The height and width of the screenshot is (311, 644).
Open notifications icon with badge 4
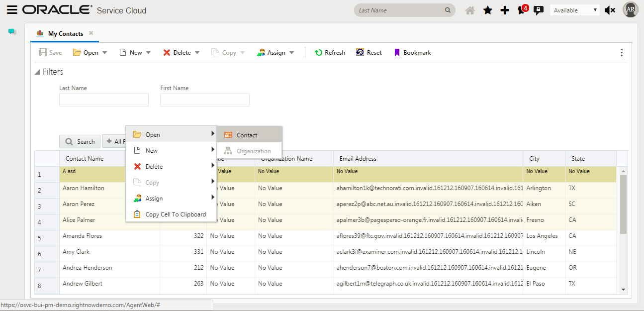click(x=522, y=10)
